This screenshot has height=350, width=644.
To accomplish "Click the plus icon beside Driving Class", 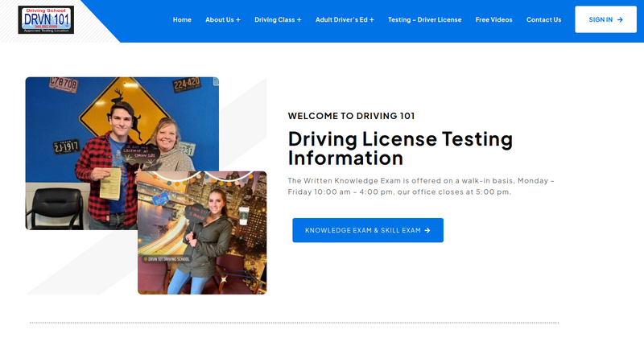I will point(299,19).
